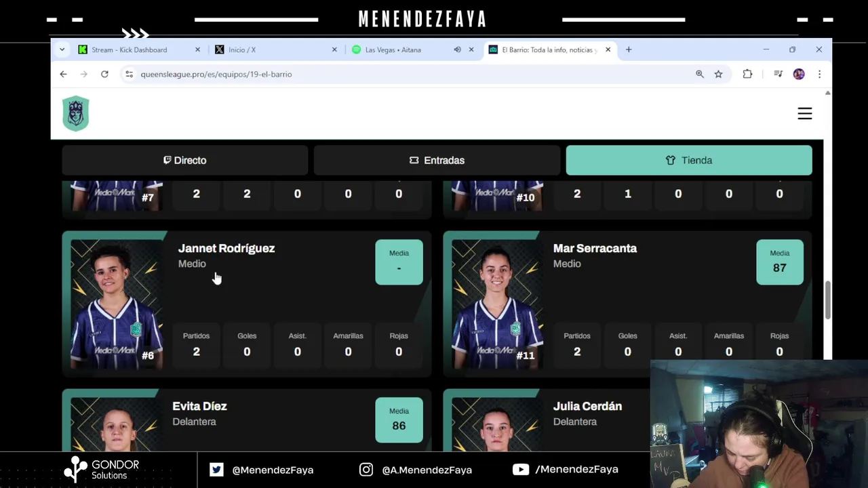
Task: Click the YouTube overlay icon
Action: 521,469
